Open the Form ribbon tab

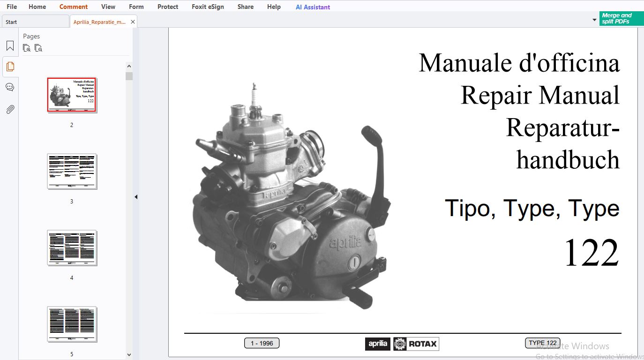[136, 7]
